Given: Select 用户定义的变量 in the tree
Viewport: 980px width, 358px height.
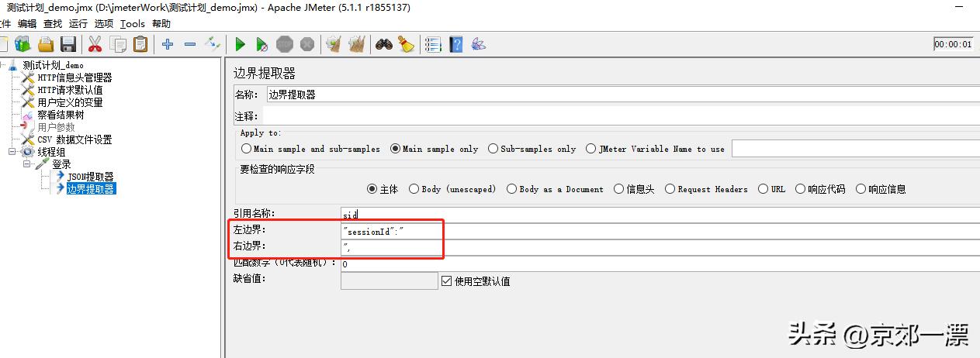Looking at the screenshot, I should coord(70,102).
